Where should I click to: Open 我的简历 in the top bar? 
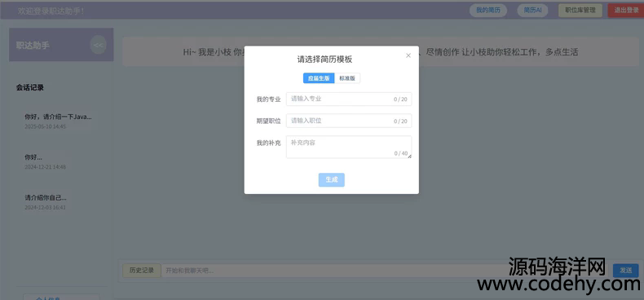pyautogui.click(x=488, y=11)
